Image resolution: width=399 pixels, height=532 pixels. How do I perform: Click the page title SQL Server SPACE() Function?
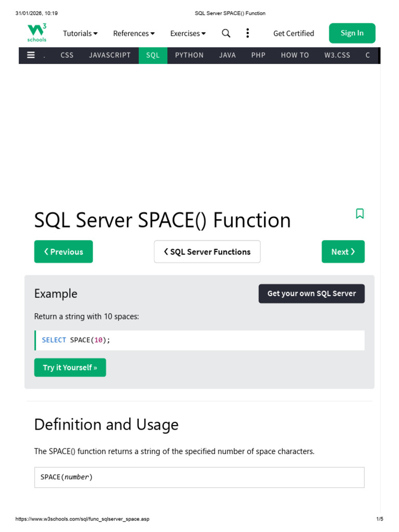click(x=163, y=220)
